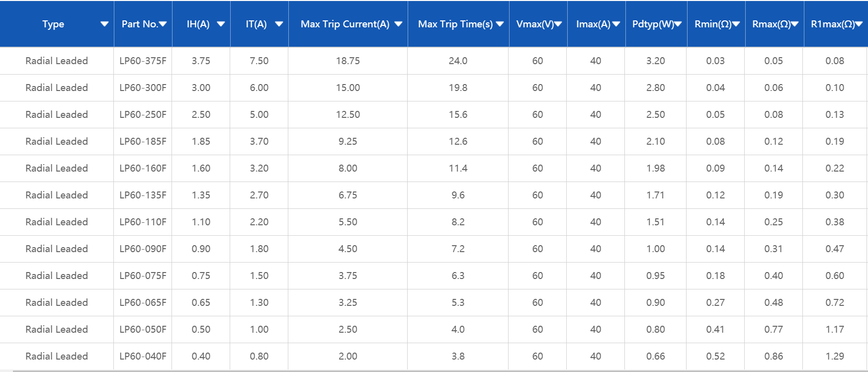Select part number LP60-375F
The width and height of the screenshot is (868, 372).
(x=143, y=61)
